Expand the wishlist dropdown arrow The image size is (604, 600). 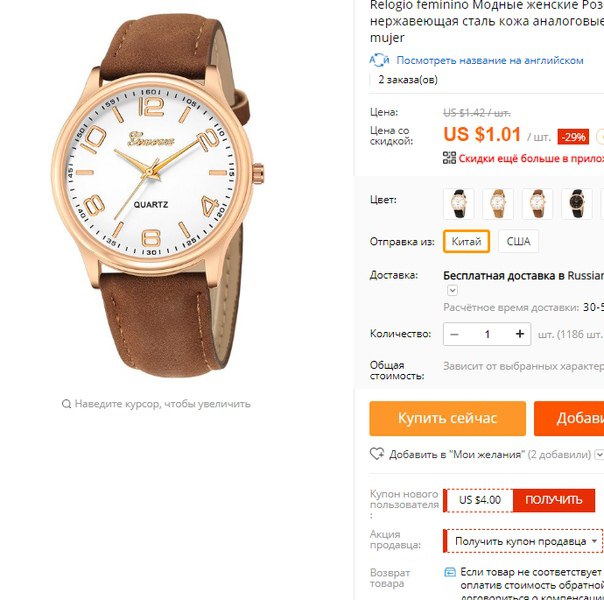click(x=599, y=454)
